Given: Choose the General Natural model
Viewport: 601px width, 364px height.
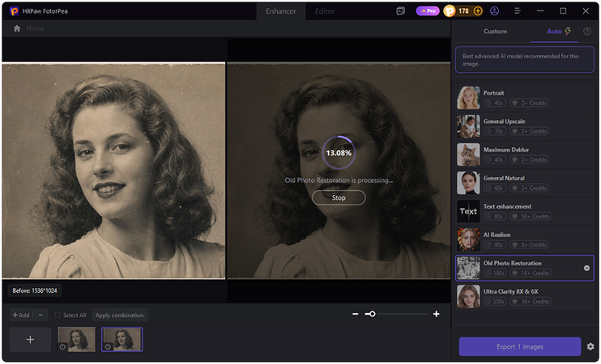Looking at the screenshot, I should 524,183.
